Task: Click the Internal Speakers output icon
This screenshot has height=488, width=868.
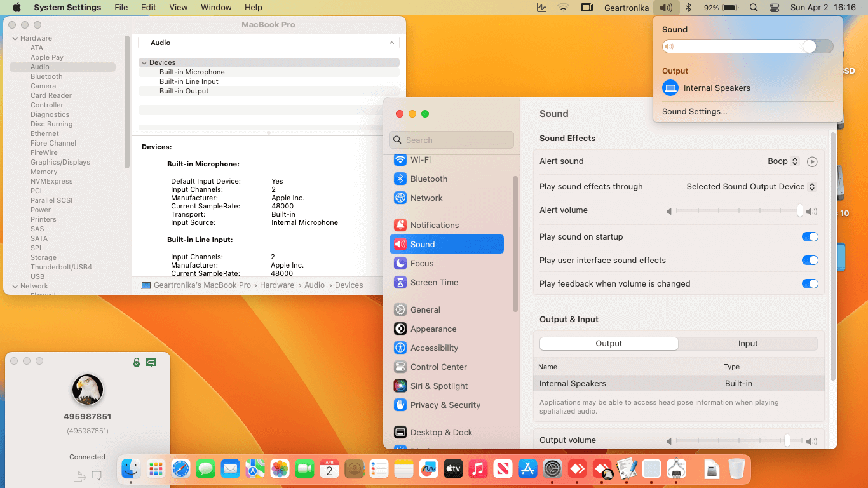Action: (x=670, y=88)
